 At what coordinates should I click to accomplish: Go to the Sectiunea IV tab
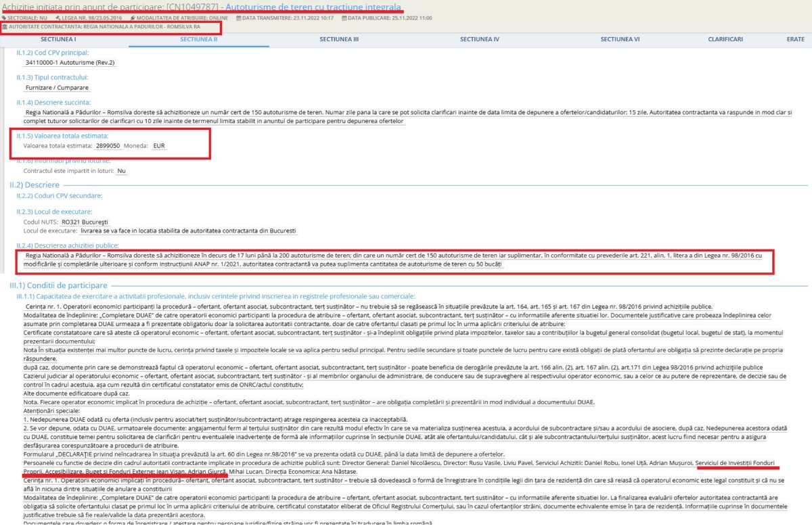point(479,40)
